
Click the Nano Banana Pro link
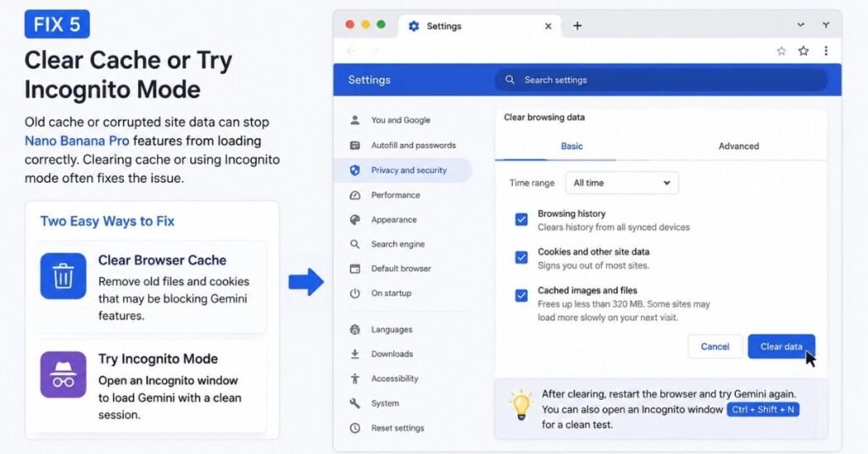pos(77,141)
